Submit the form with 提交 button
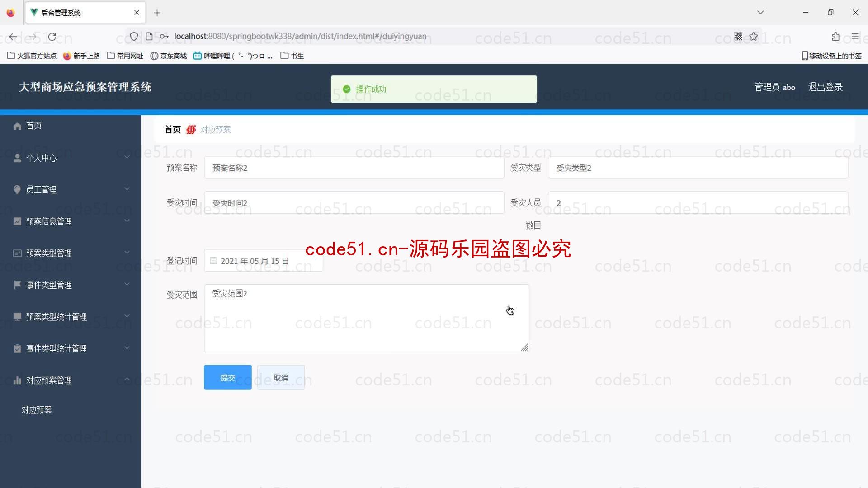Viewport: 868px width, 488px height. point(227,377)
